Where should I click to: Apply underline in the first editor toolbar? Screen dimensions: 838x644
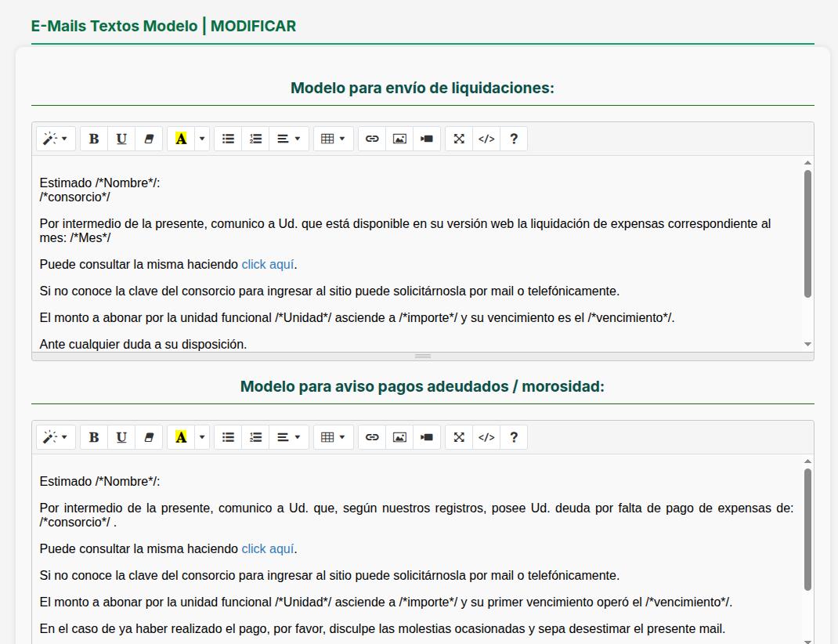point(121,139)
